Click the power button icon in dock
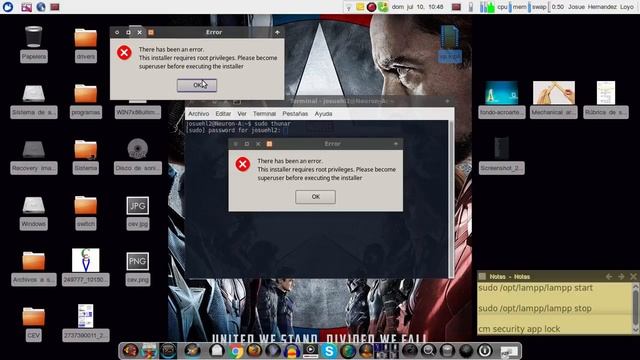 coord(484,351)
